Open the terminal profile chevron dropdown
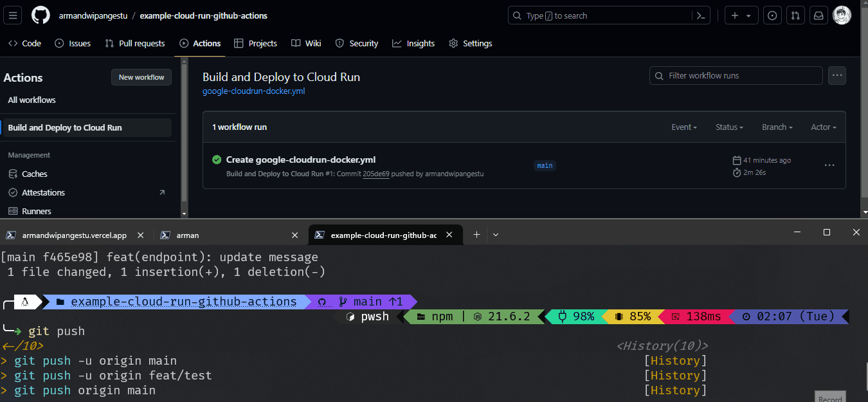The width and height of the screenshot is (868, 402). pyautogui.click(x=495, y=235)
